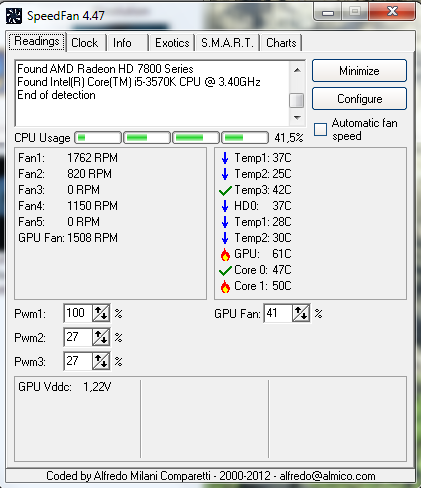Click the blue down arrow beside Temp1: 28C
The image size is (422, 488).
click(x=225, y=222)
